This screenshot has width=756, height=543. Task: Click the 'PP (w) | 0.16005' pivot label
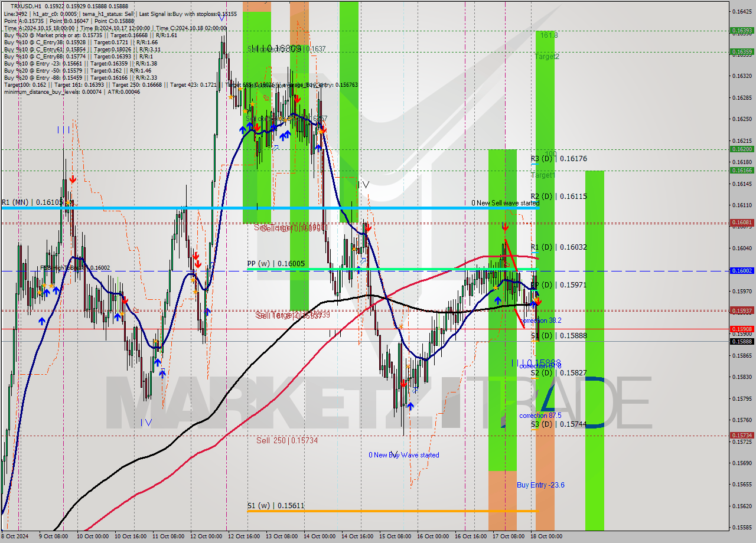pyautogui.click(x=276, y=264)
